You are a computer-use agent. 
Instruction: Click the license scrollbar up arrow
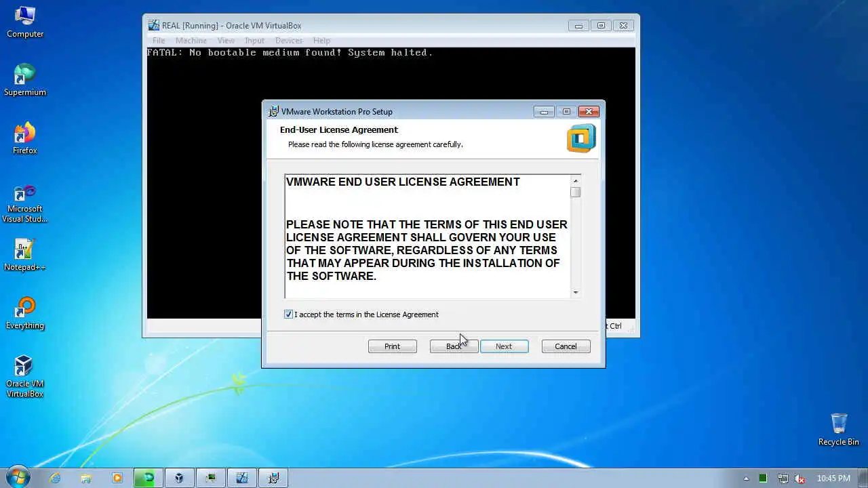click(x=576, y=180)
